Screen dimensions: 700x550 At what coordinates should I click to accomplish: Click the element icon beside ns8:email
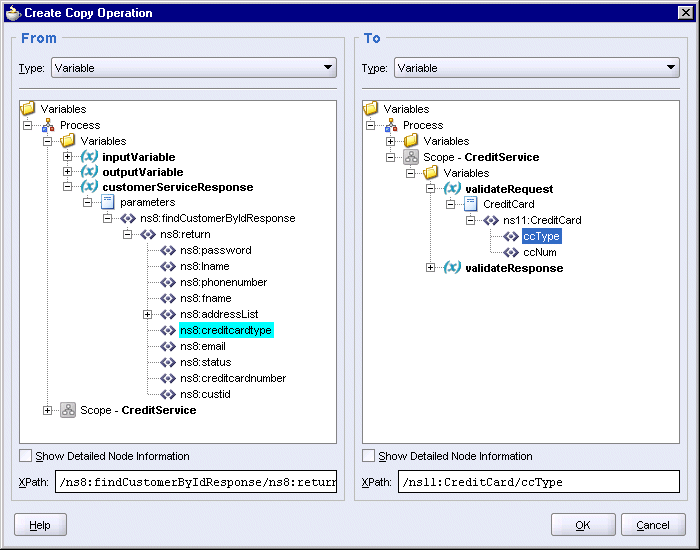[x=168, y=346]
